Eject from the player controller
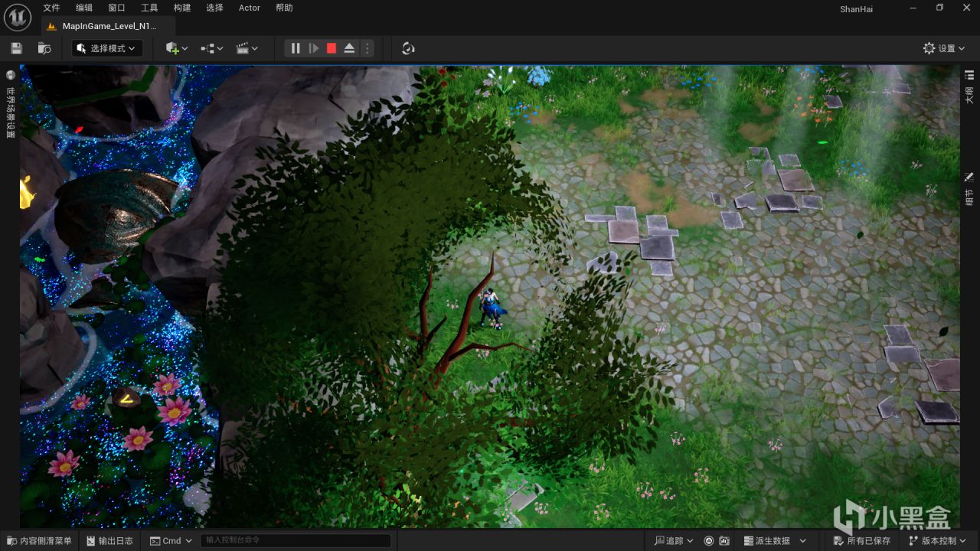The height and width of the screenshot is (551, 980). (349, 48)
